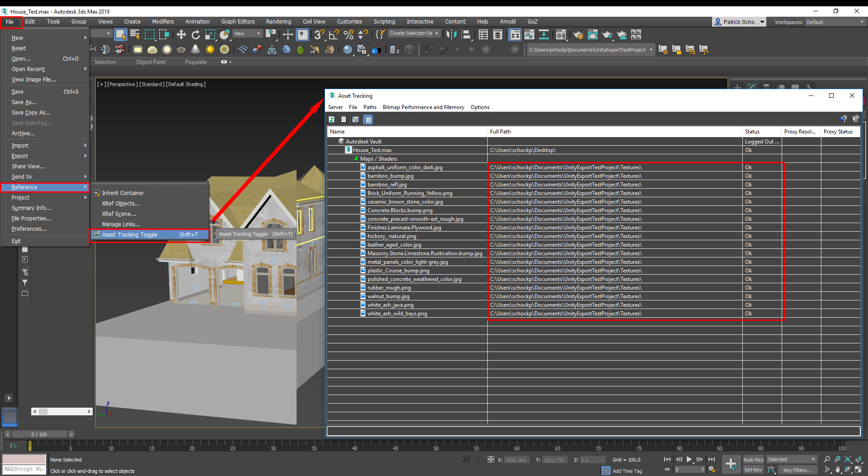Click the grass populate icon

[300, 49]
